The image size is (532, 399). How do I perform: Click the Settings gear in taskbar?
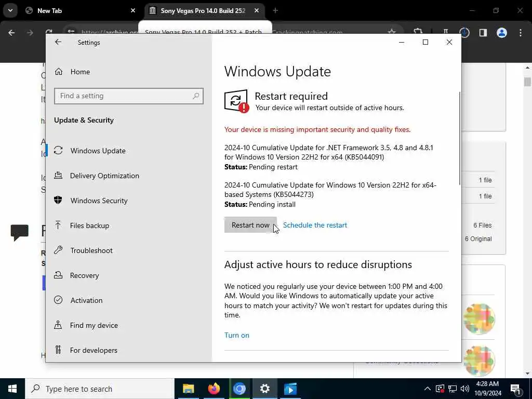[264, 389]
